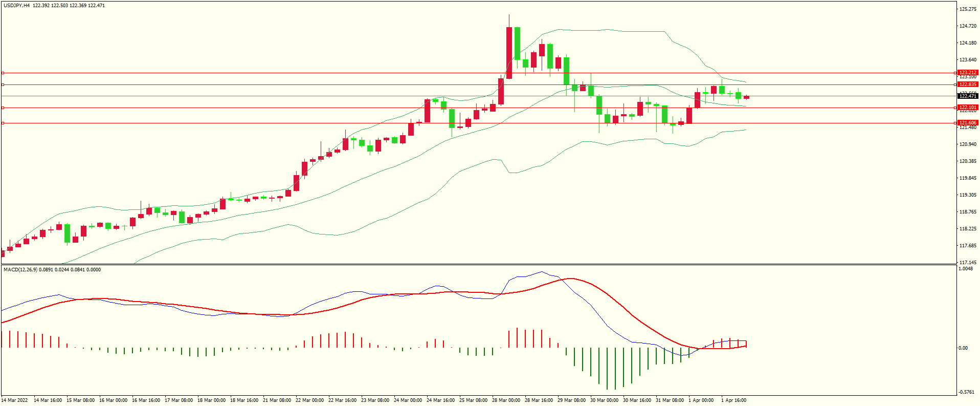Click the 22 Mar 00:00 time label

tap(310, 400)
